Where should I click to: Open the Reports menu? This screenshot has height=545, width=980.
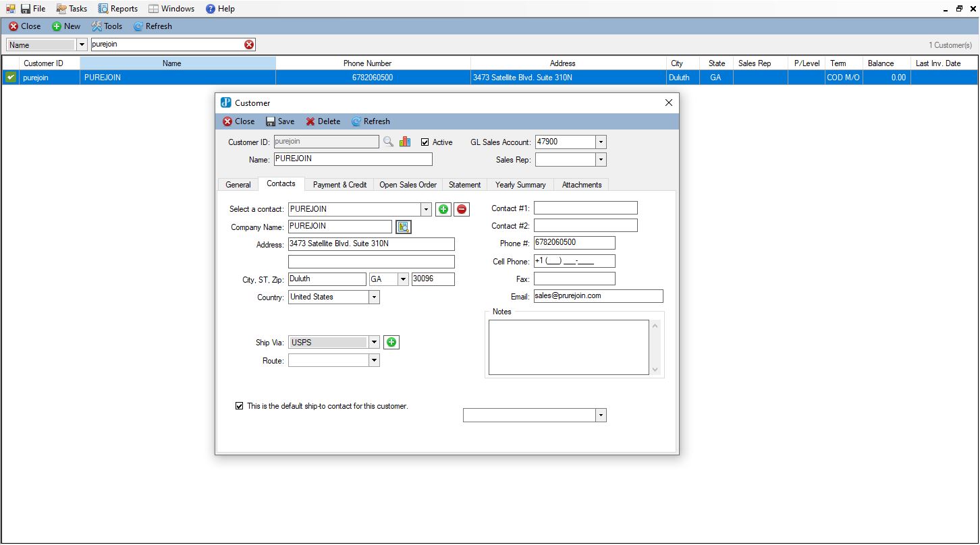click(x=118, y=9)
